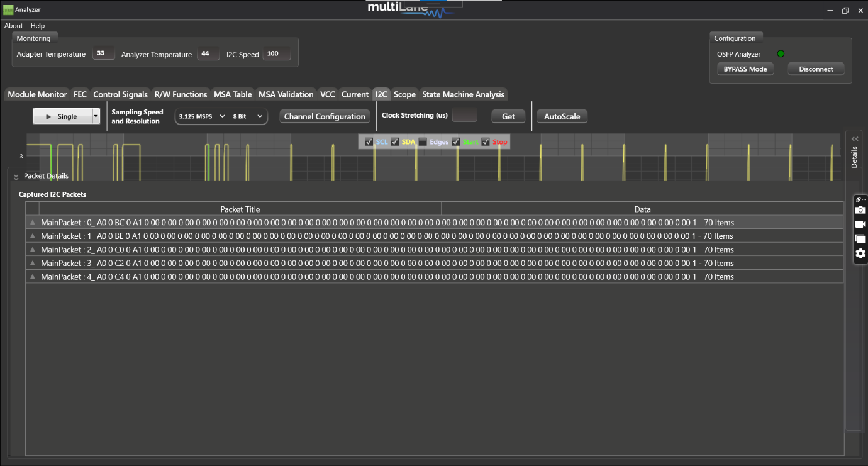Click the video record icon

tap(860, 225)
